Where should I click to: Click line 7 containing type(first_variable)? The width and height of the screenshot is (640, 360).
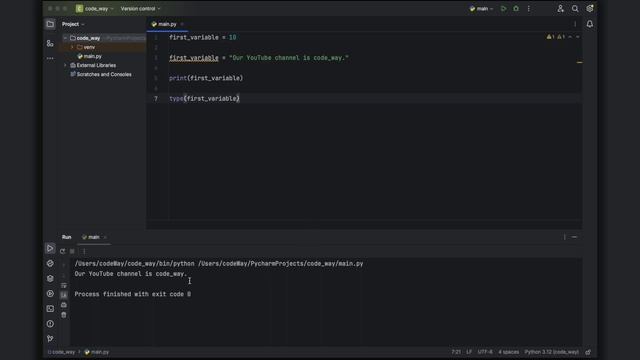pos(204,98)
